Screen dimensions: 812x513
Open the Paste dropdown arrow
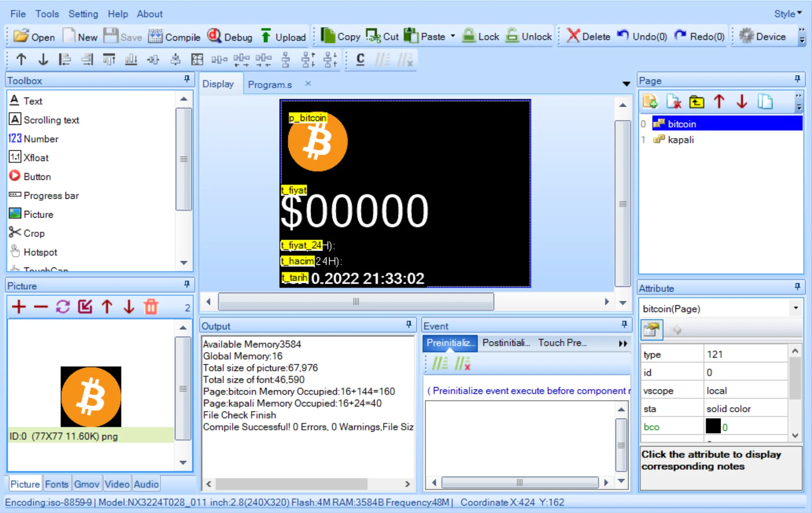[x=453, y=36]
